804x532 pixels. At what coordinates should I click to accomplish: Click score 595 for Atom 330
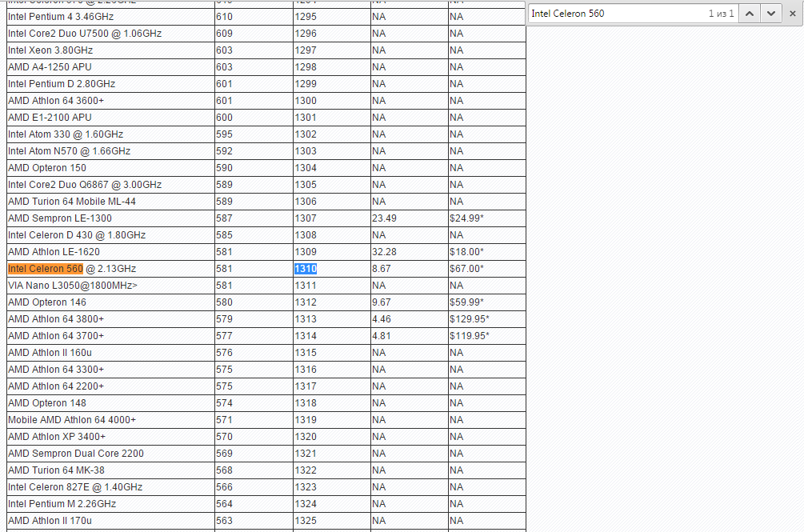(x=224, y=134)
